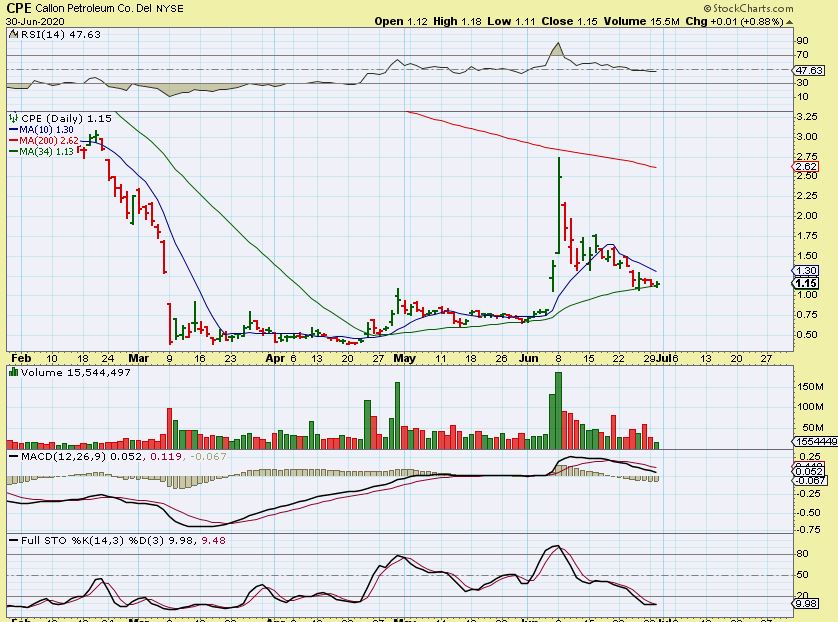Click the Full STO legend line icon
Viewport: 838px width, 622px height.
[13, 541]
